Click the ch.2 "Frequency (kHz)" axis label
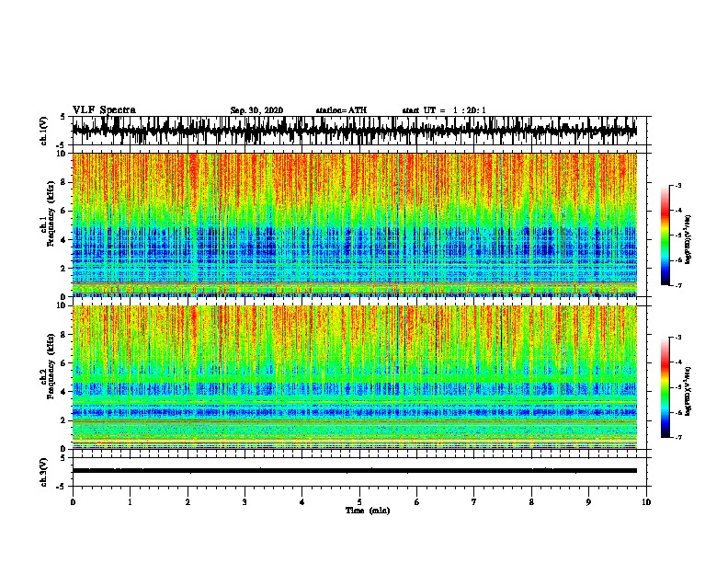 [51, 366]
